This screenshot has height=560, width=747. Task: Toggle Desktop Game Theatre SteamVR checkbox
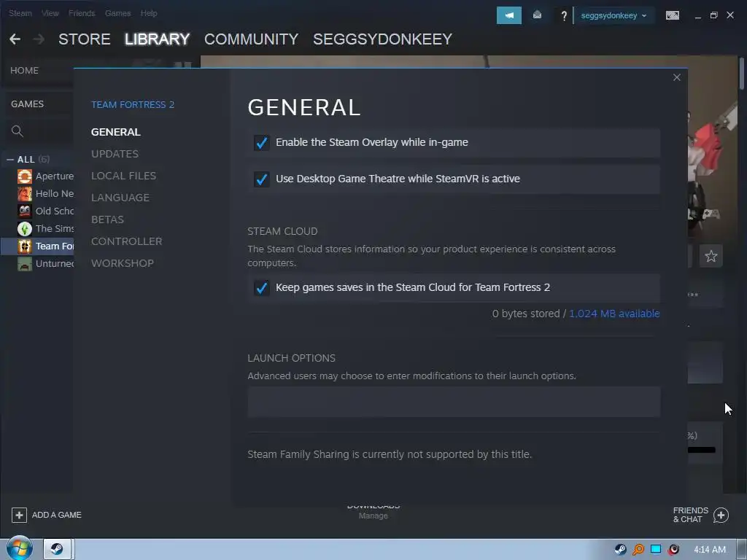coord(262,179)
